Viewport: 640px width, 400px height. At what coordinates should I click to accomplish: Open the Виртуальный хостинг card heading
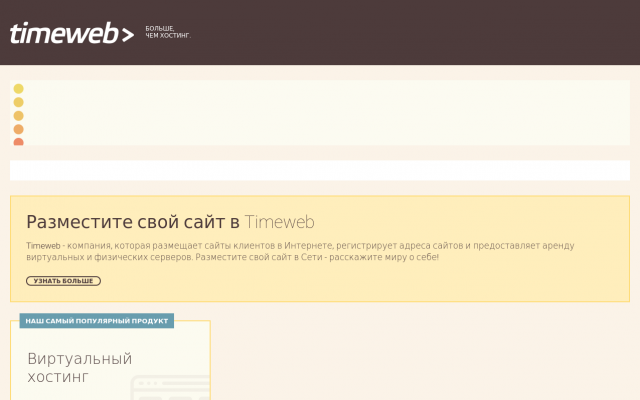[x=80, y=367]
